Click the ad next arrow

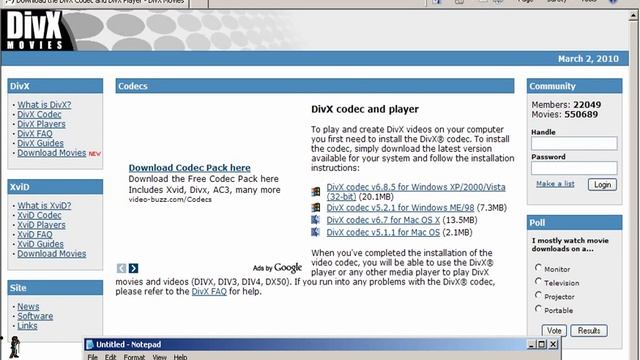(133, 268)
